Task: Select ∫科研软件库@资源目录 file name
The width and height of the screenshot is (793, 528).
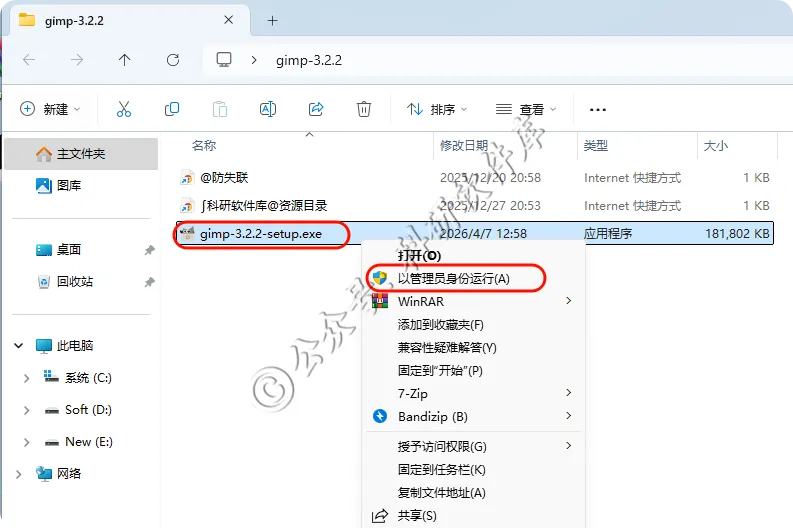Action: point(264,206)
